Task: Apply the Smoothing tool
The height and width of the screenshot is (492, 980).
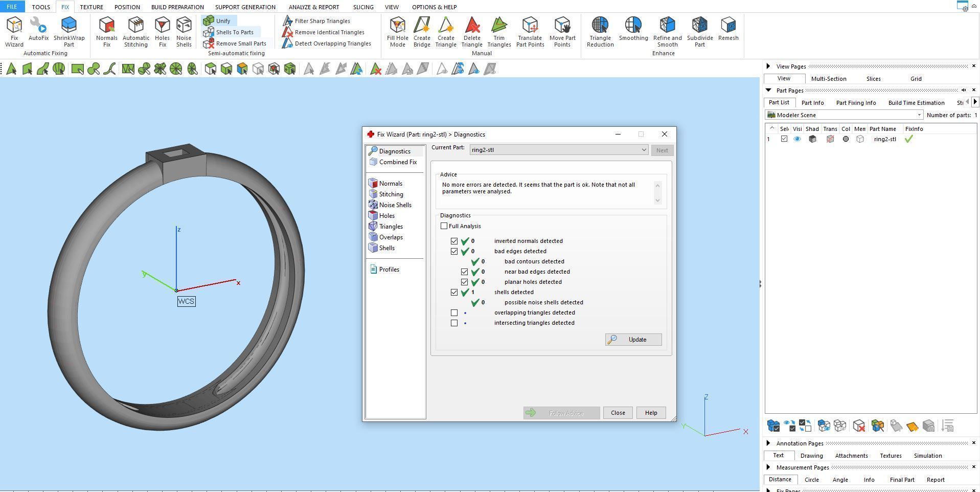Action: coord(633,29)
